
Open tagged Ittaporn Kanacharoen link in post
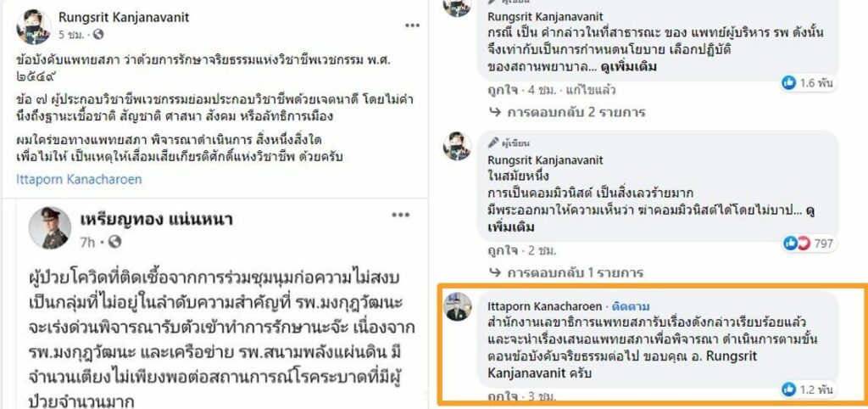click(x=79, y=180)
